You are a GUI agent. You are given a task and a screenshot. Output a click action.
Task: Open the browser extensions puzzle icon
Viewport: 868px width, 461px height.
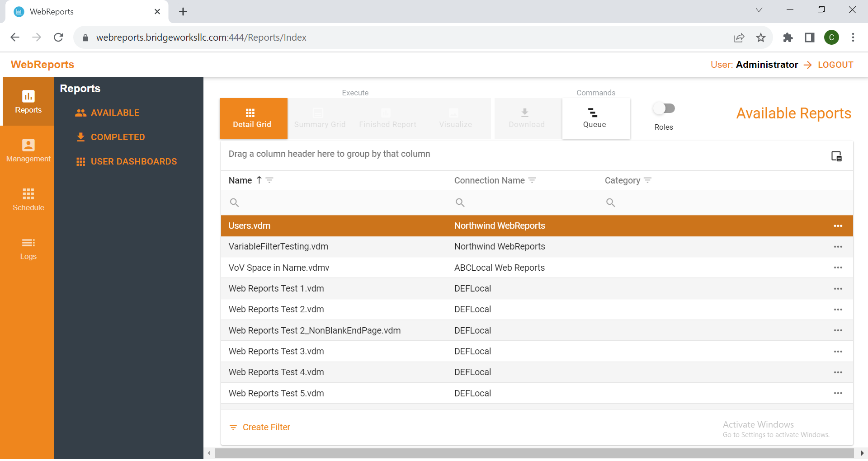coord(788,38)
